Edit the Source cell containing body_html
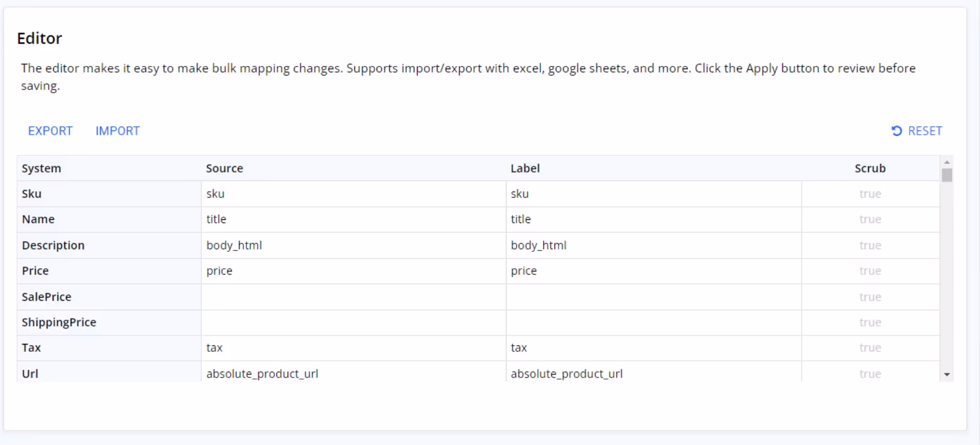The width and height of the screenshot is (980, 445). tap(353, 245)
